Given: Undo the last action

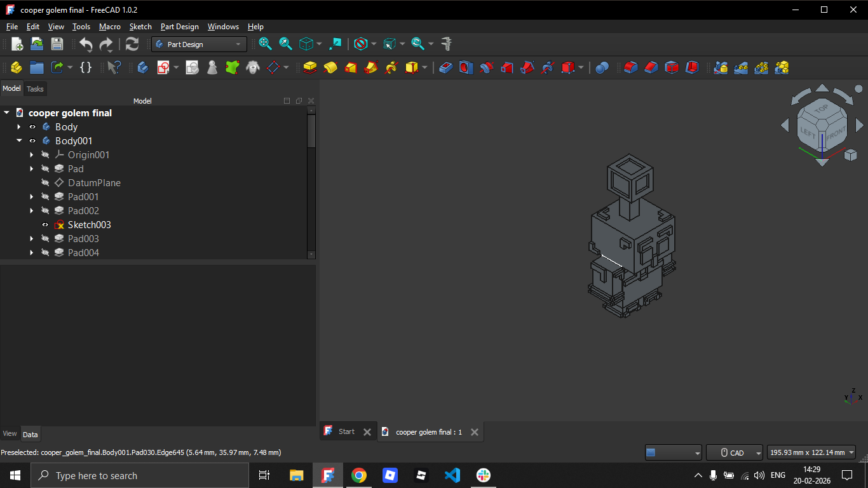Looking at the screenshot, I should click(x=86, y=44).
